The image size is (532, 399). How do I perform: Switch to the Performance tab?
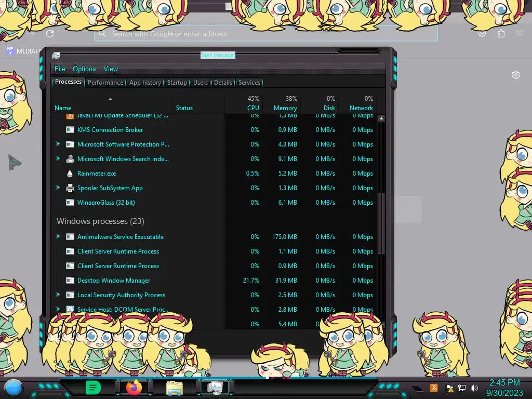point(105,83)
